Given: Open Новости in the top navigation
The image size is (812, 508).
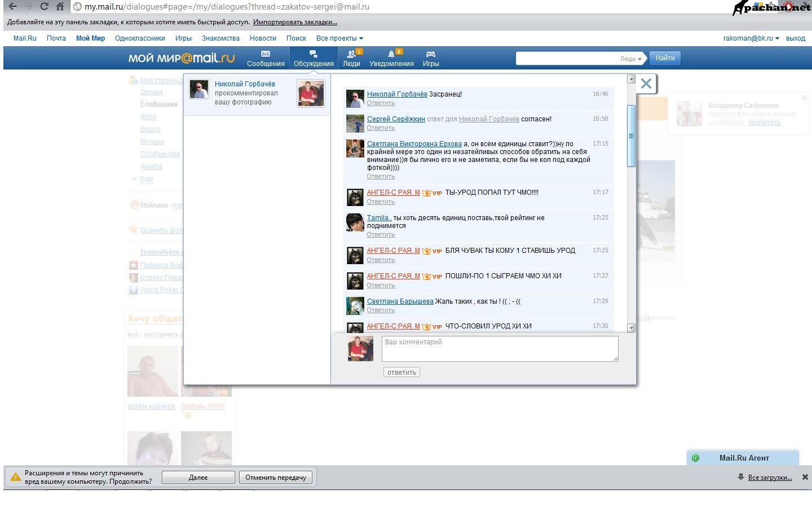Looking at the screenshot, I should [x=263, y=38].
